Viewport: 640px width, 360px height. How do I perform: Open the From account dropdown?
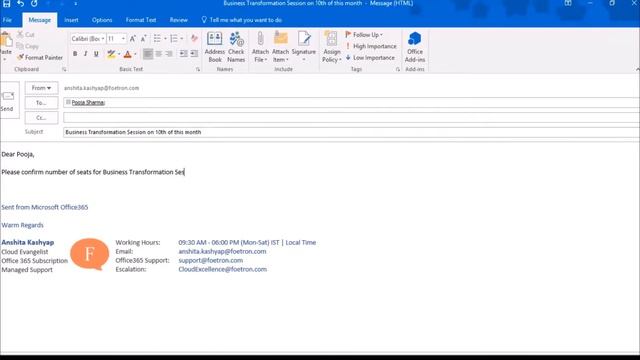coord(41,88)
